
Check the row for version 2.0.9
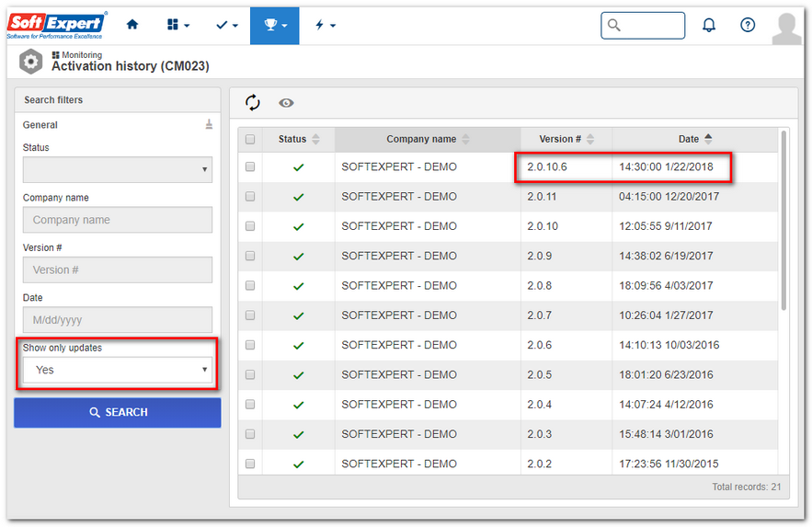click(x=250, y=256)
